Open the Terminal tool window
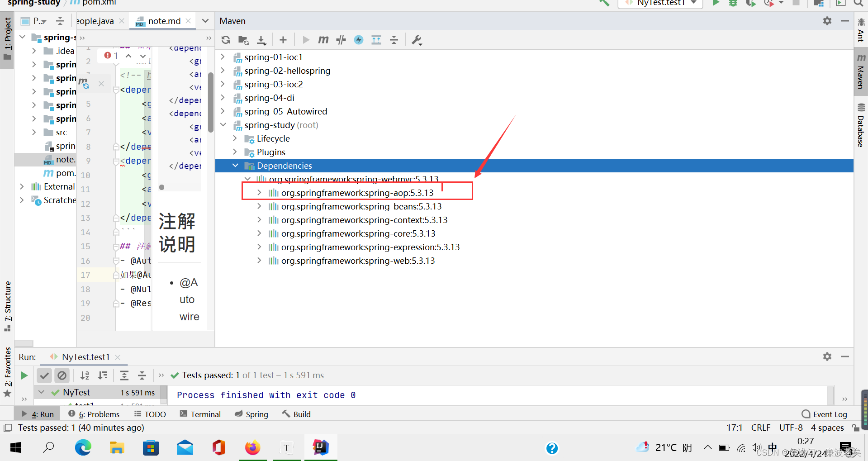 pos(200,414)
